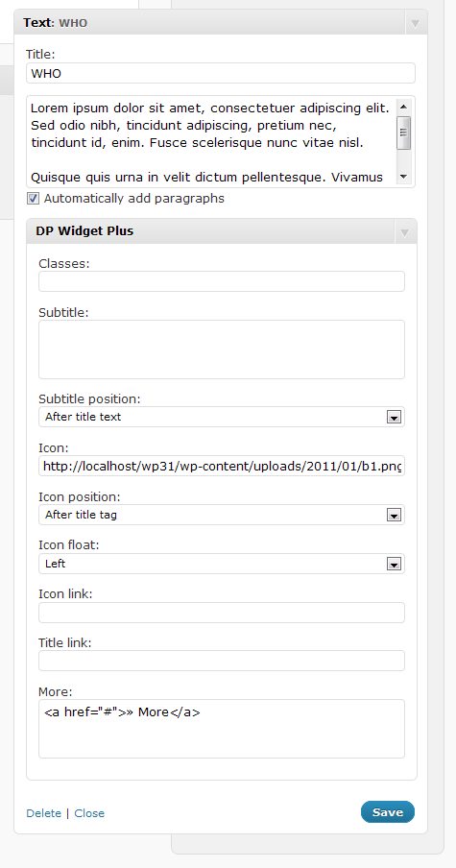The image size is (456, 868).
Task: Collapse the Text: WHO widget arrow
Action: pos(416,24)
